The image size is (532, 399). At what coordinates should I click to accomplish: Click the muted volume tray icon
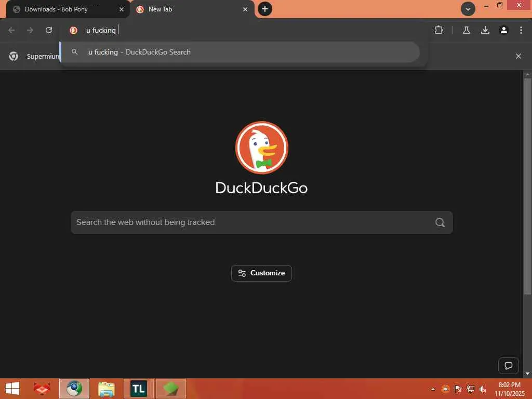point(483,389)
